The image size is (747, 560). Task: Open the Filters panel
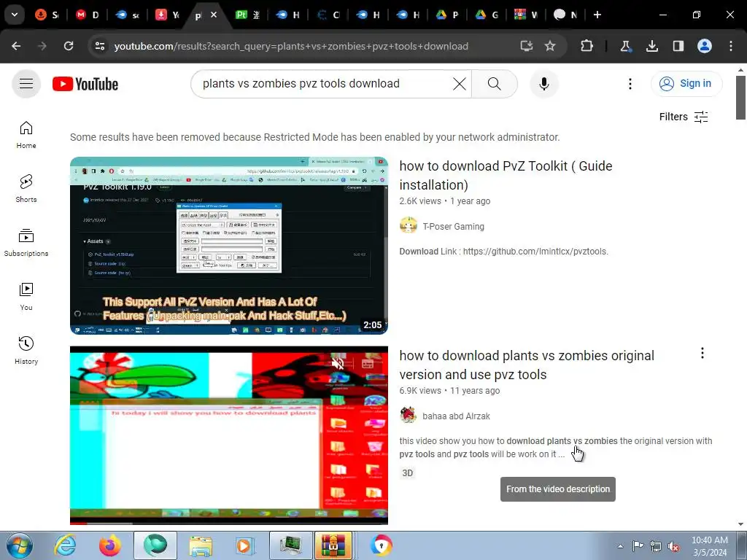(x=684, y=117)
